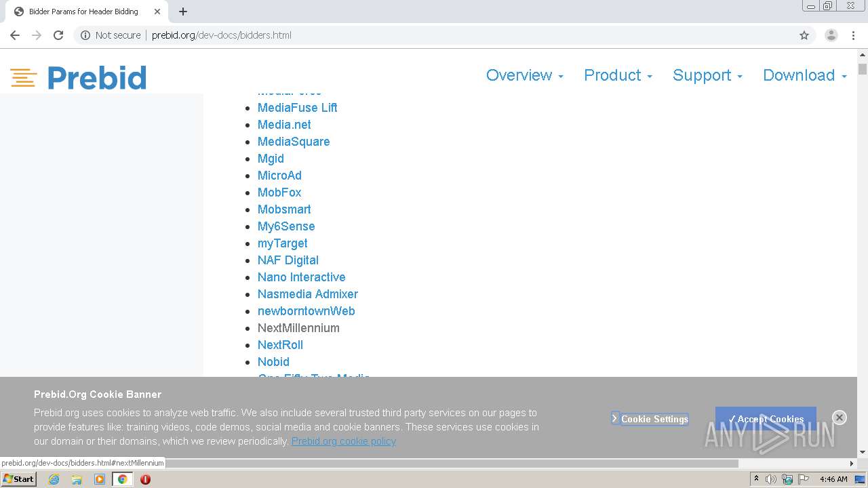Show hidden tray icons arrow
The width and height of the screenshot is (868, 488).
pyautogui.click(x=756, y=479)
